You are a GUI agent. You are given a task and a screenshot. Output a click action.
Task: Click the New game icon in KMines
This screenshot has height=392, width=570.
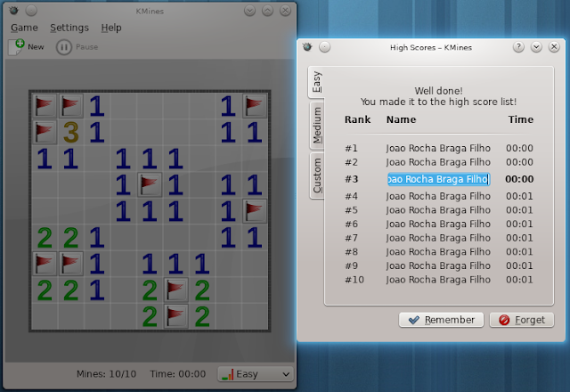click(16, 47)
